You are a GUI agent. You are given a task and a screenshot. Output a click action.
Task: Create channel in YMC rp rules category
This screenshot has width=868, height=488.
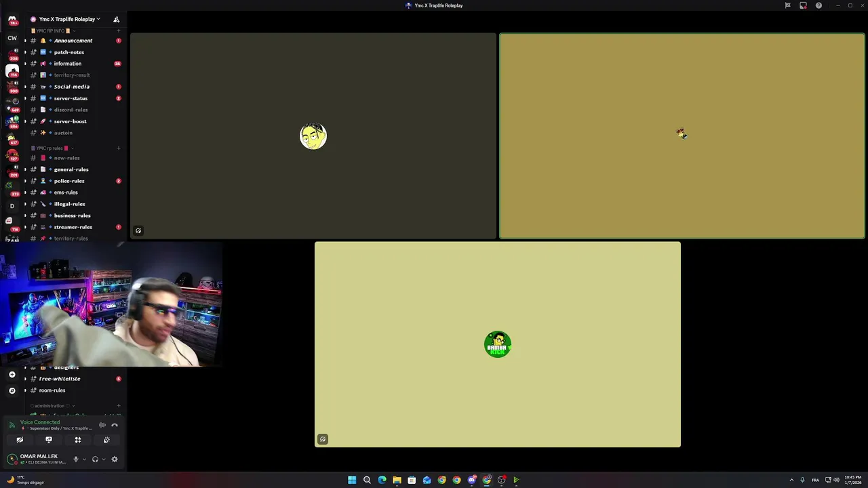(119, 148)
